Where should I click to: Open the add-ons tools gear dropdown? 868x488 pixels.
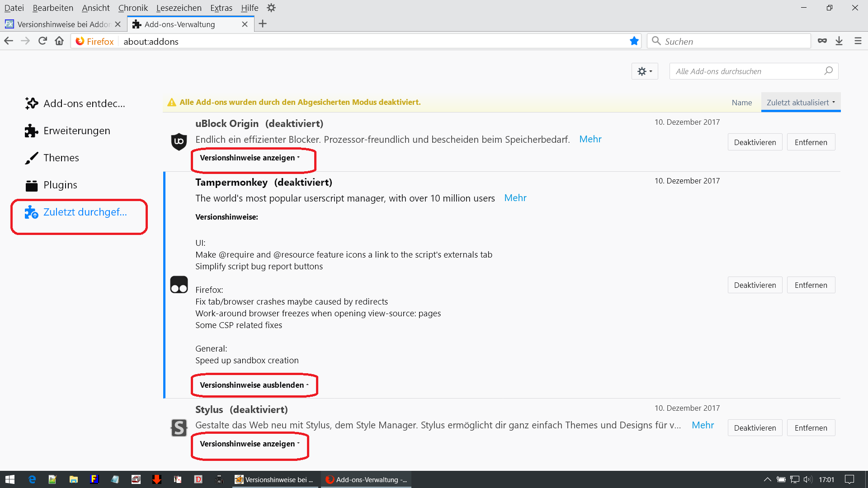click(x=644, y=71)
